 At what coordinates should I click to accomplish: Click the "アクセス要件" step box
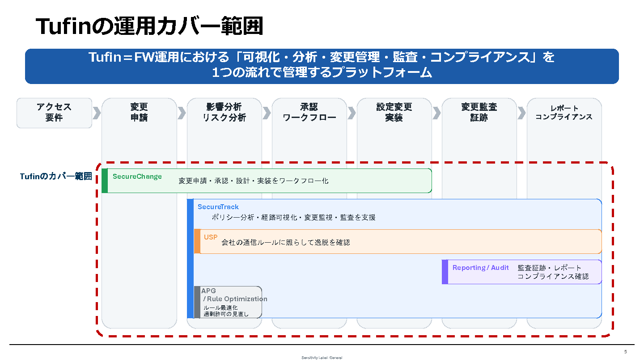point(54,113)
